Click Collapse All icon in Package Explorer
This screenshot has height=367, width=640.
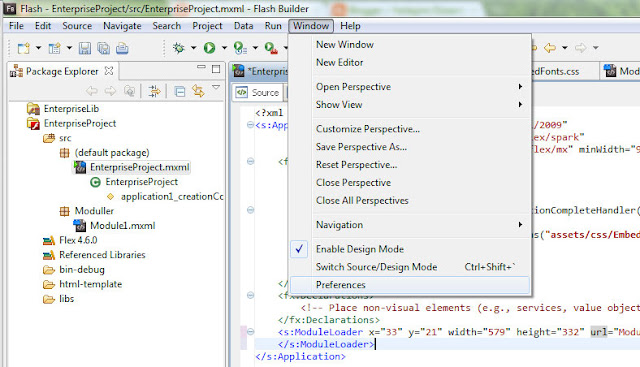pyautogui.click(x=180, y=91)
